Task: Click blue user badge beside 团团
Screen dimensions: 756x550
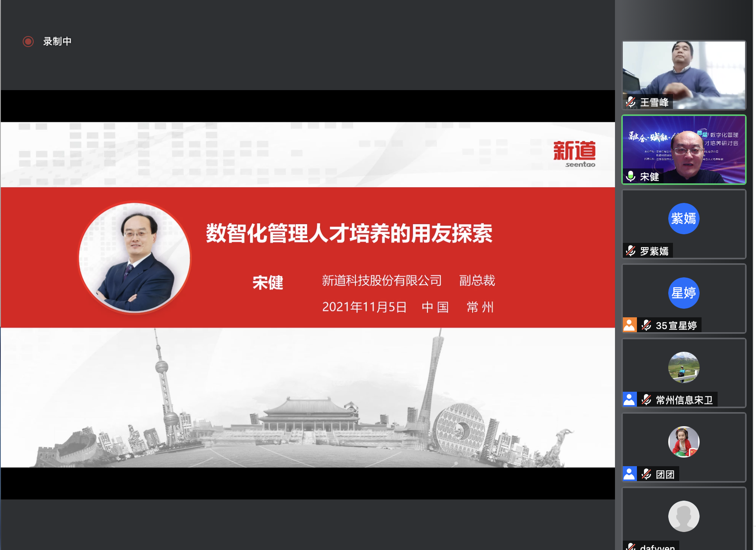Action: (629, 474)
